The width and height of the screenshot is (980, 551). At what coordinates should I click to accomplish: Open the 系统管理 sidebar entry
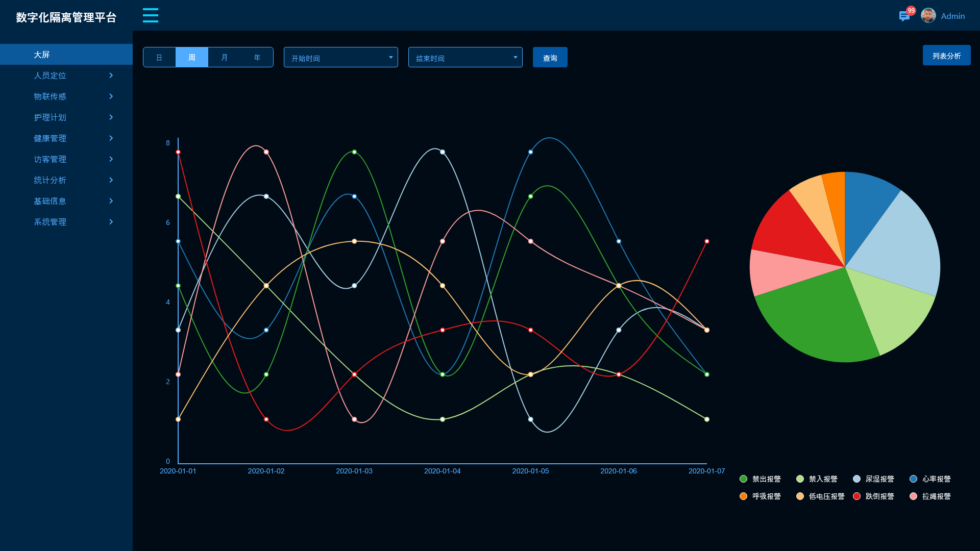66,222
